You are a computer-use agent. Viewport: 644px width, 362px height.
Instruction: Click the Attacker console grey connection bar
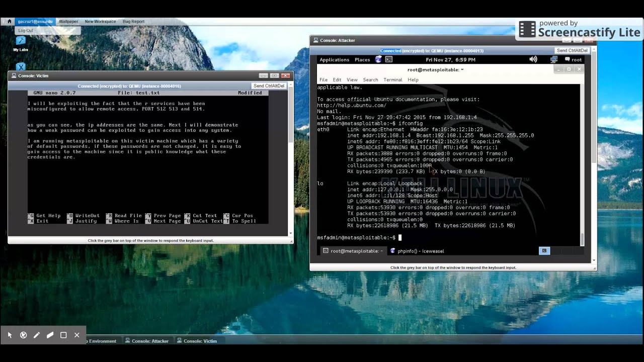[432, 51]
